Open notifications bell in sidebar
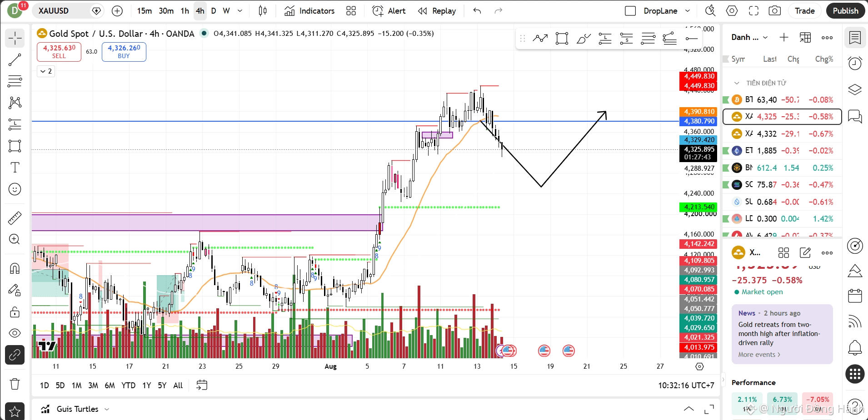This screenshot has height=420, width=868. [x=855, y=348]
